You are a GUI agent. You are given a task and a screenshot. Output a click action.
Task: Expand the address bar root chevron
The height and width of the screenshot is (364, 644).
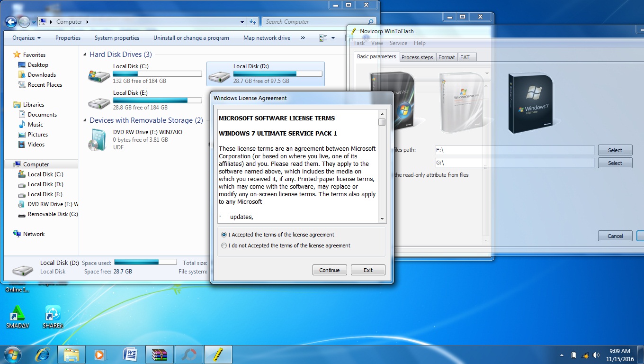pyautogui.click(x=52, y=22)
